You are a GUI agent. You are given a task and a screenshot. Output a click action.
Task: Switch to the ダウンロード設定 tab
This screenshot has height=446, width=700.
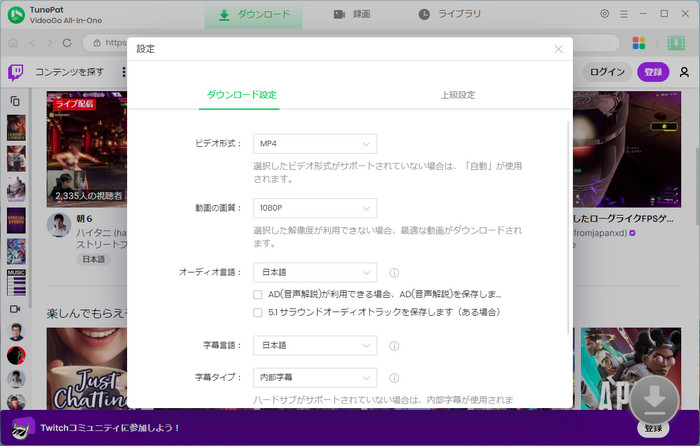[x=241, y=95]
